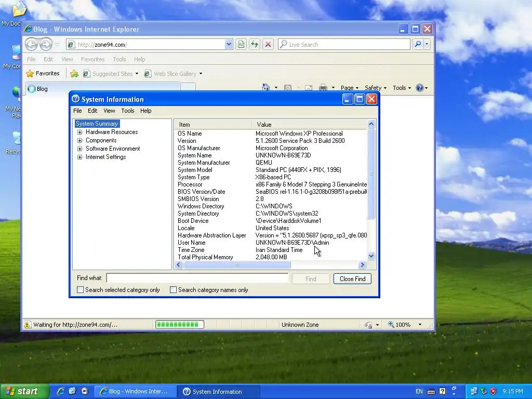
Task: Tick Search selected category only checkbox
Action: [x=80, y=290]
